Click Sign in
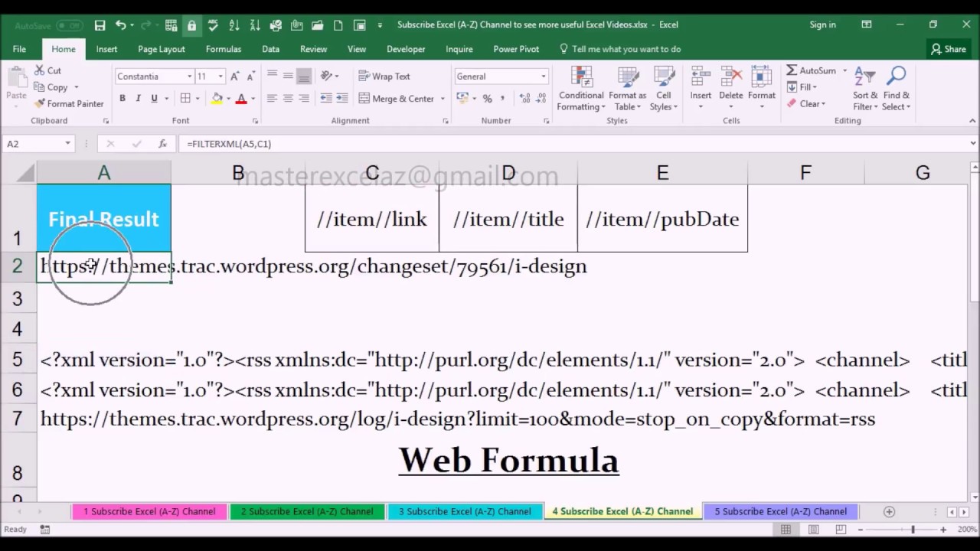980x551 pixels. (x=823, y=24)
